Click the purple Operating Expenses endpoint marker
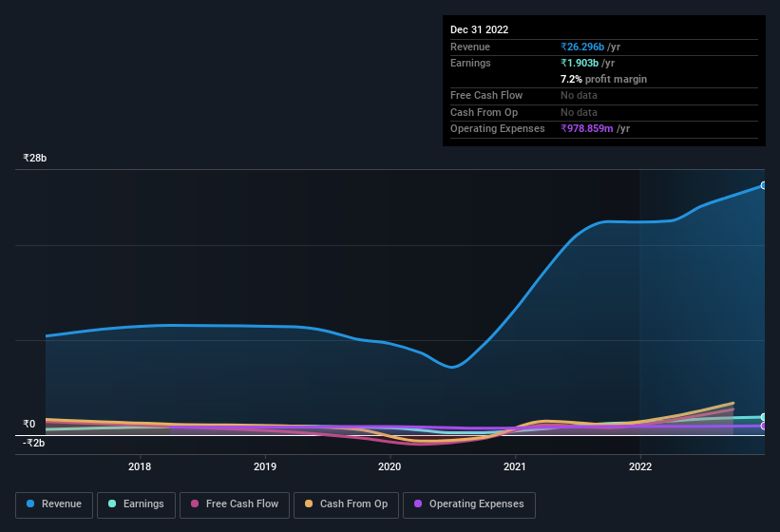 pos(764,427)
